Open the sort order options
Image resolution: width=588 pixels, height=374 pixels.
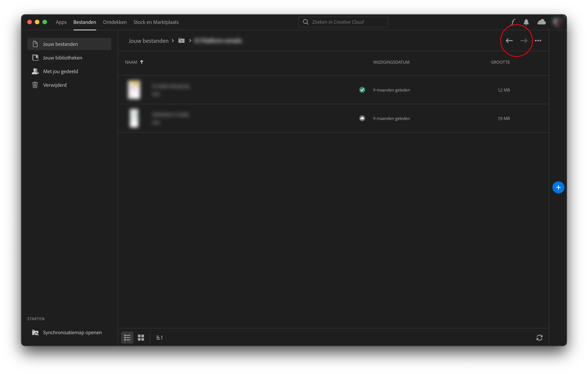coord(160,338)
